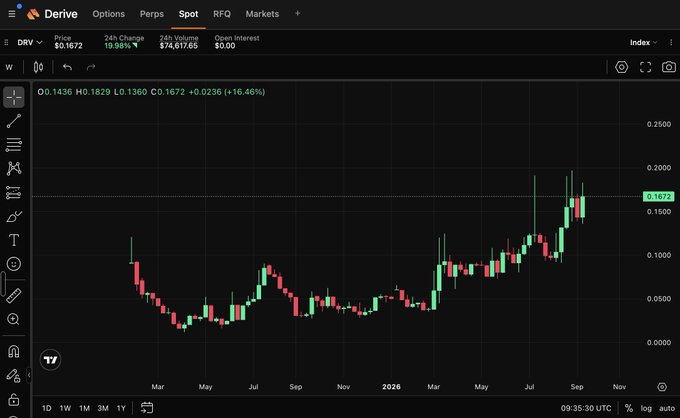680x418 pixels.
Task: Click the 09:35:30 UTC timezone clock
Action: tap(586, 408)
